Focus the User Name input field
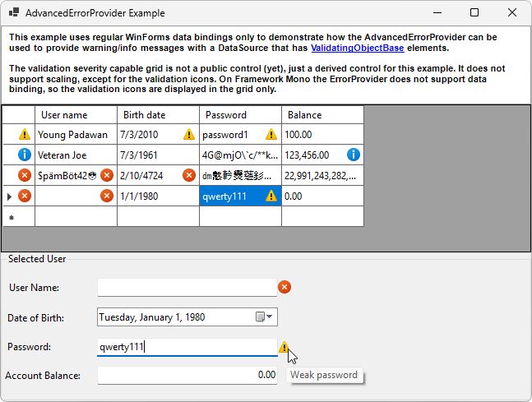The width and height of the screenshot is (532, 402). click(x=187, y=288)
